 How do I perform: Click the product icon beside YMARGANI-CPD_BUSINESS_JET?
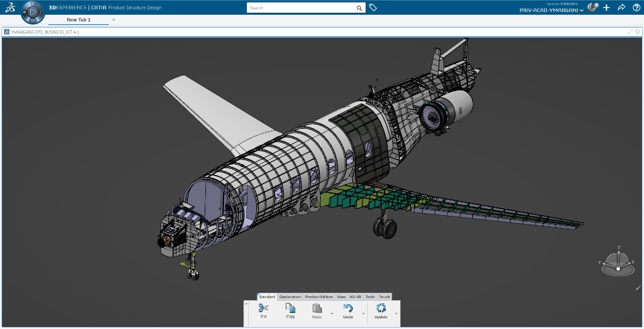coord(7,31)
